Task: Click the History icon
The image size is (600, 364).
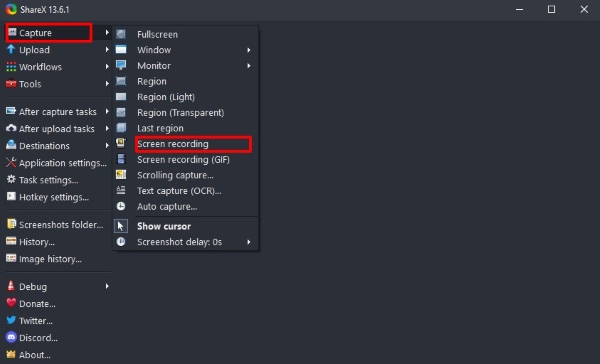Action: (x=11, y=241)
